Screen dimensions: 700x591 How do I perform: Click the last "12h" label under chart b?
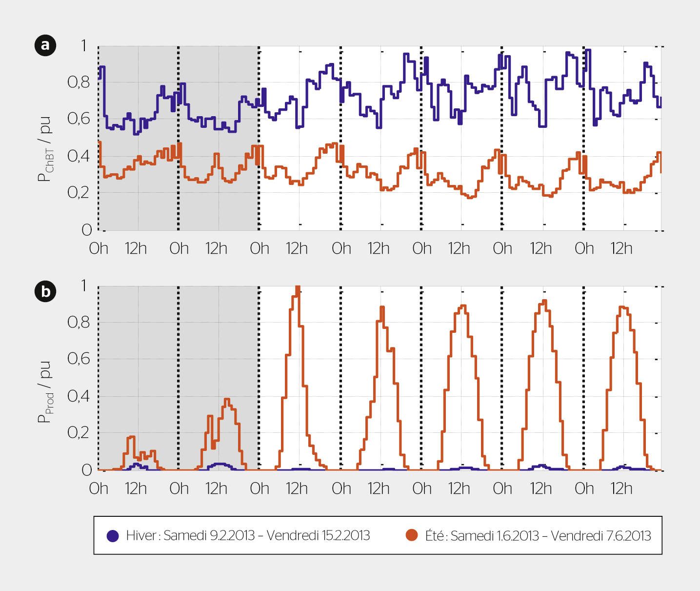pos(621,489)
